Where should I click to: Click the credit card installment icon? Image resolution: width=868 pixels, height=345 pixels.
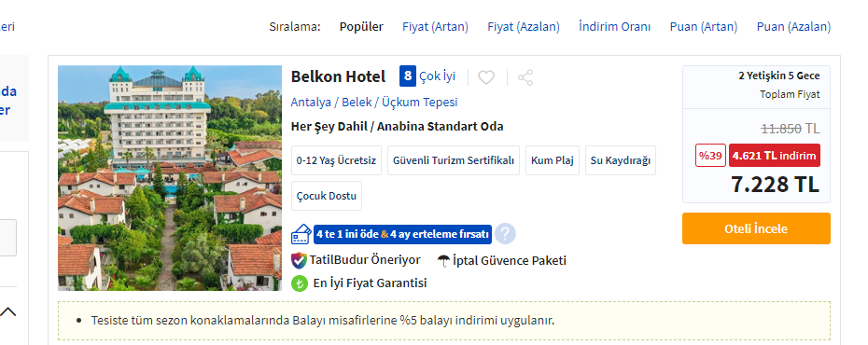(x=301, y=234)
